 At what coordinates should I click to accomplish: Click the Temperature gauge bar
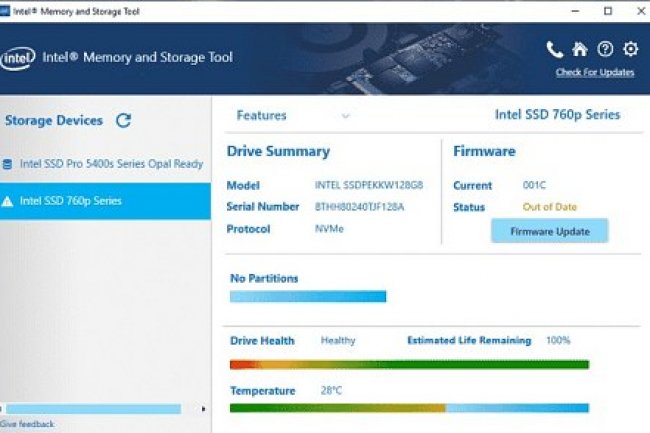click(410, 408)
